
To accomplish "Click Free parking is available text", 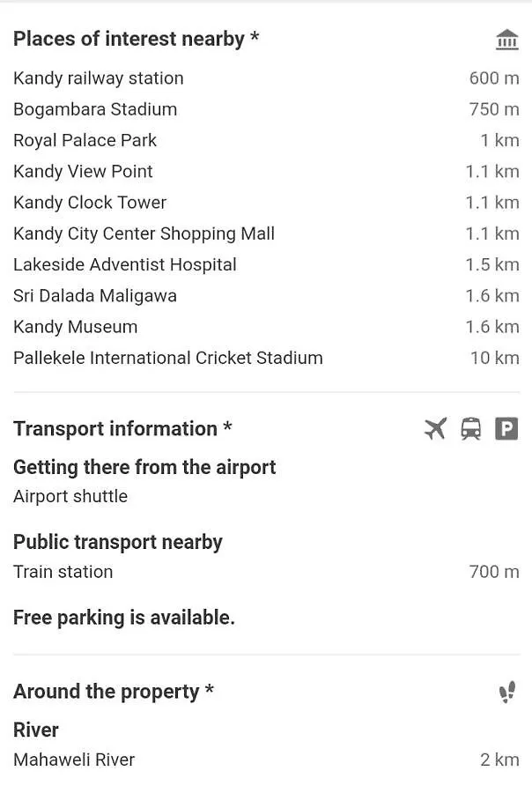I will click(124, 618).
